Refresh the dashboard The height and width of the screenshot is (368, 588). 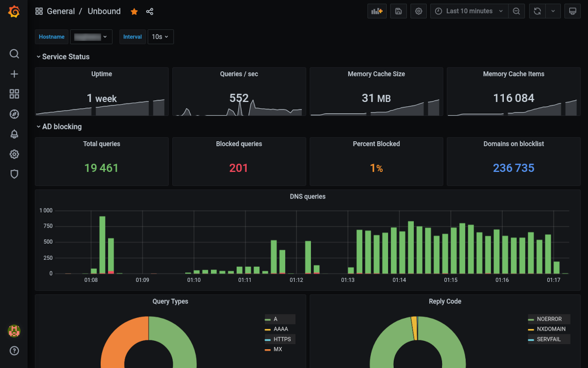tap(537, 11)
